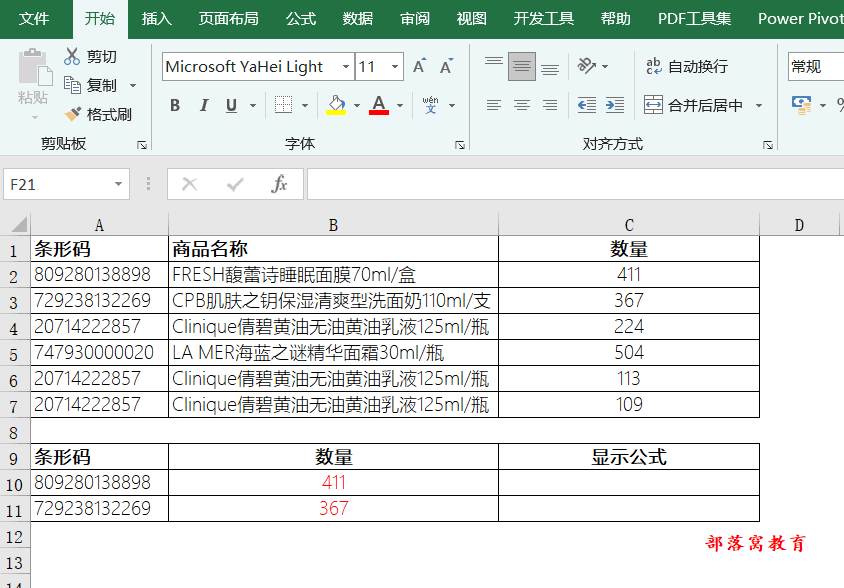Click Merge and Center (合并后居中)
Screen dimensions: 844x588
tap(693, 105)
